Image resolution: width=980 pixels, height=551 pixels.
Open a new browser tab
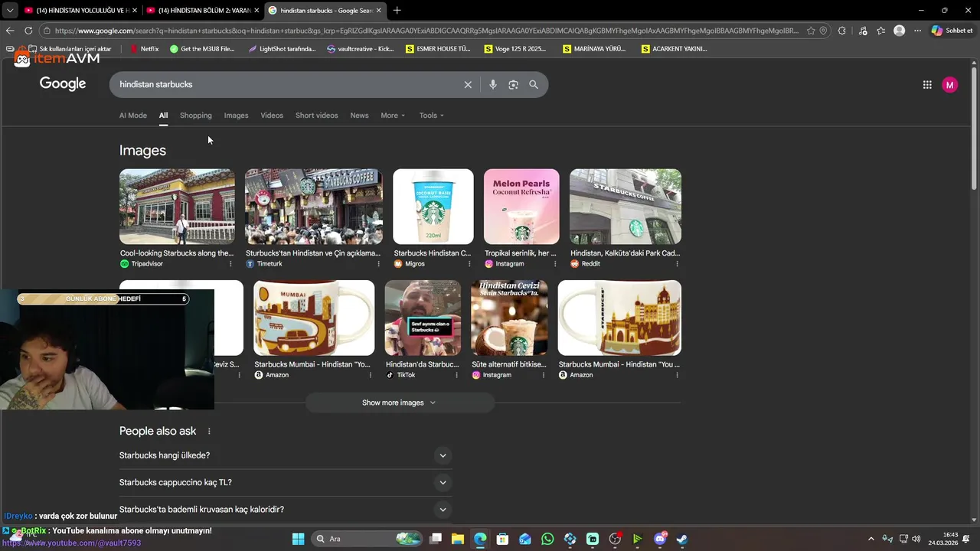(x=397, y=11)
